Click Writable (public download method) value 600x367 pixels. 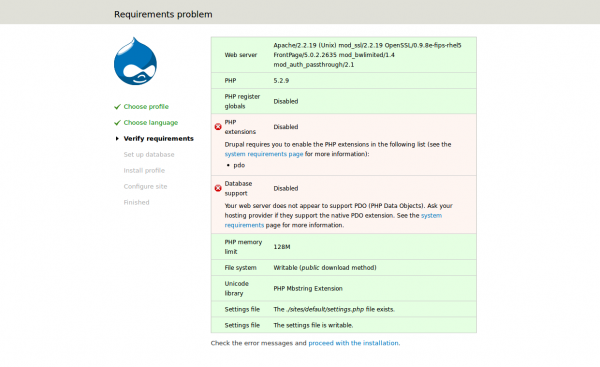tap(325, 268)
